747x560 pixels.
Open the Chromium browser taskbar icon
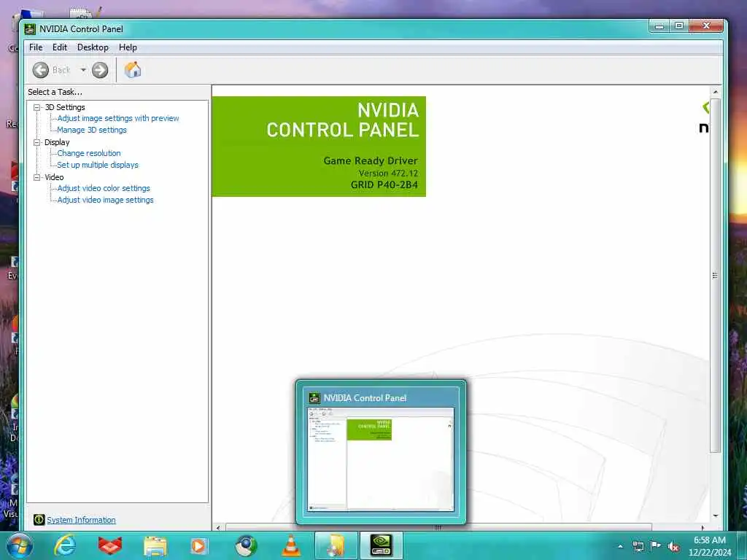246,546
